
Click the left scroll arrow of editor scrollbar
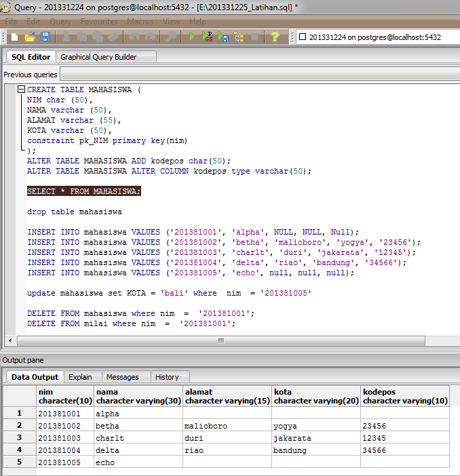[10, 340]
